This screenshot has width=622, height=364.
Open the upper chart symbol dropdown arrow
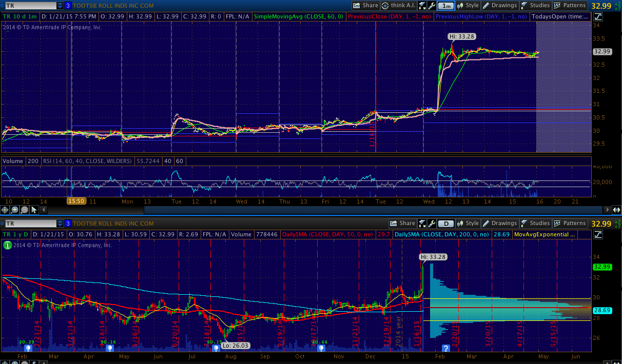[61, 6]
